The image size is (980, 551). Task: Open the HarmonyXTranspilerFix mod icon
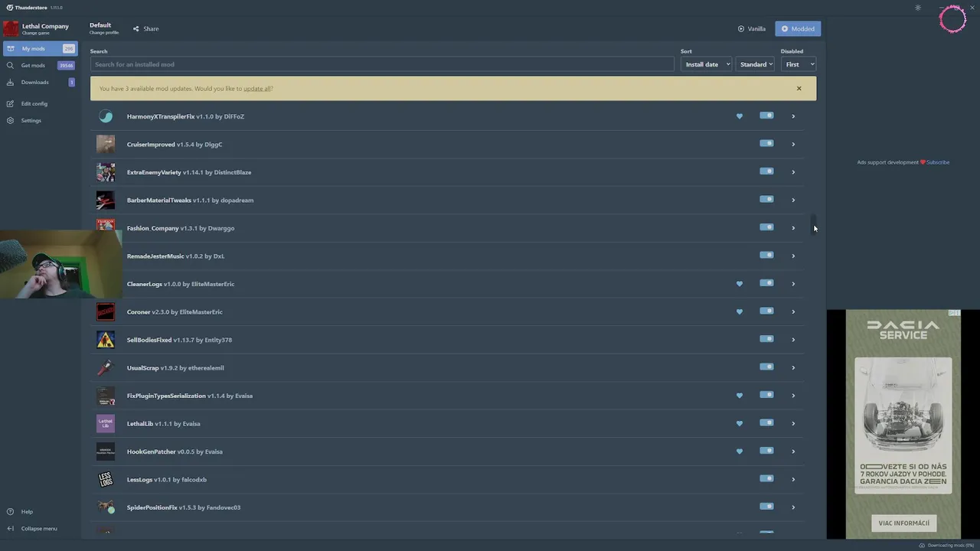(106, 116)
